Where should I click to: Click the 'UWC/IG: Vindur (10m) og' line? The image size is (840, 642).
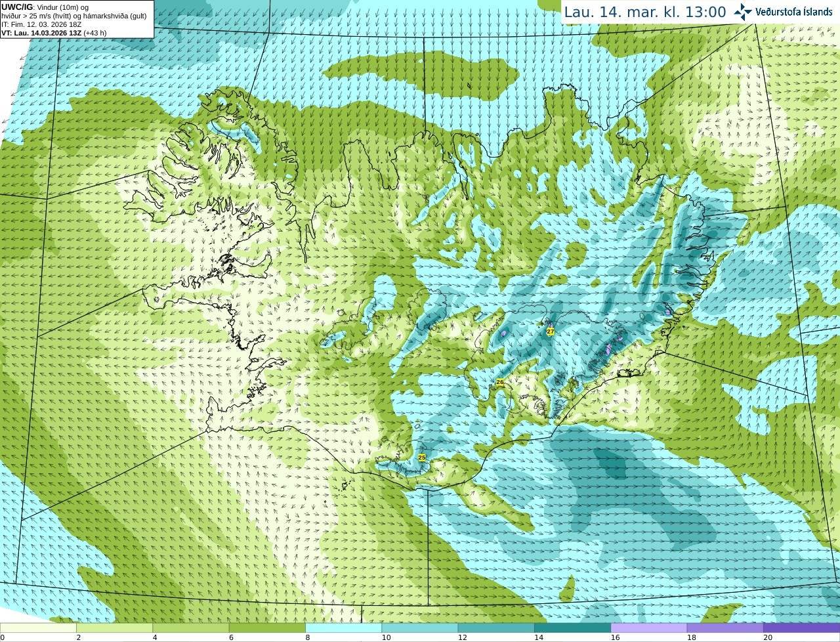[x=45, y=7]
